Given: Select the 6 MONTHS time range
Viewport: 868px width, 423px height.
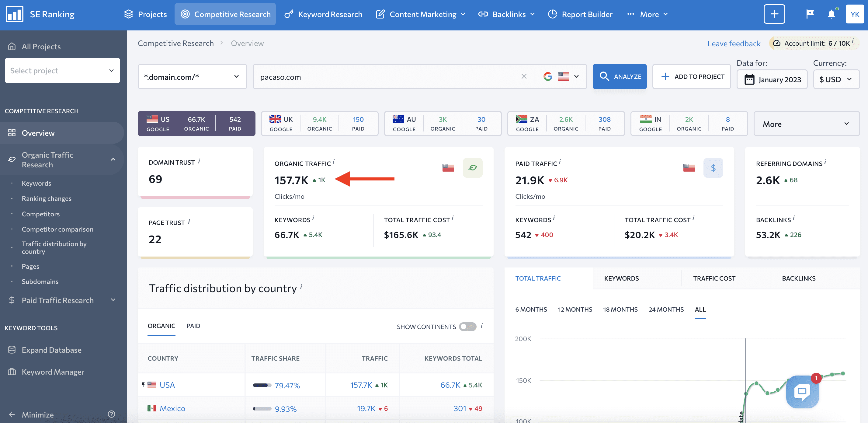Looking at the screenshot, I should tap(531, 309).
